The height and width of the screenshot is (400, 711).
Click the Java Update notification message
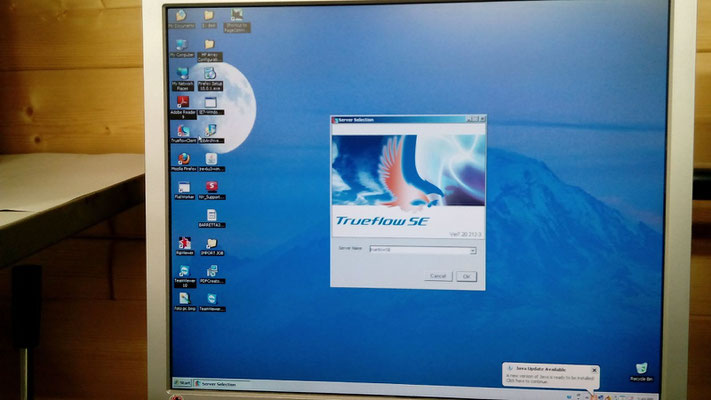click(x=550, y=379)
